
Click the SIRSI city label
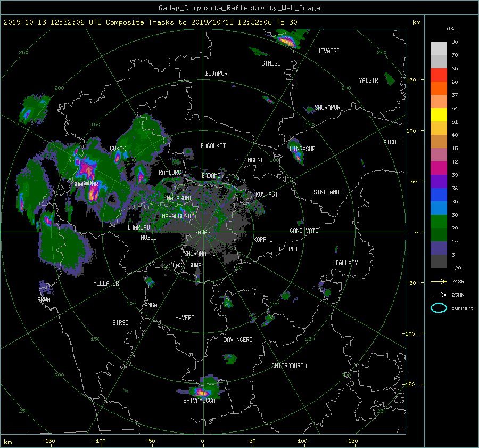click(x=120, y=323)
